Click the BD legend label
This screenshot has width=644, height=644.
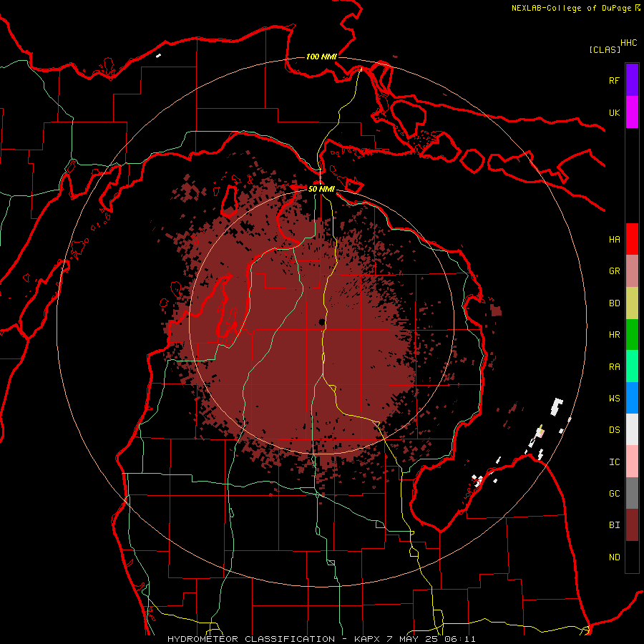pyautogui.click(x=614, y=303)
